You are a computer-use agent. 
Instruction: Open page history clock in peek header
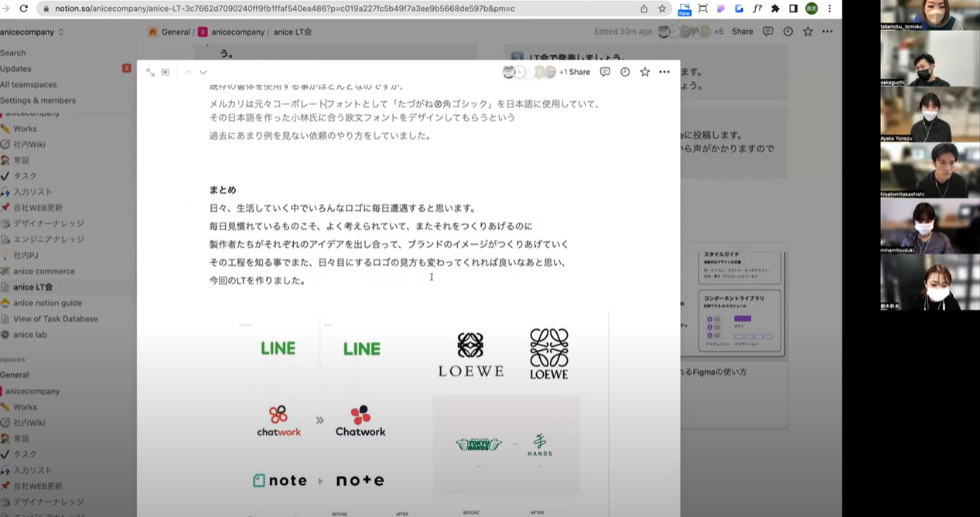(625, 72)
